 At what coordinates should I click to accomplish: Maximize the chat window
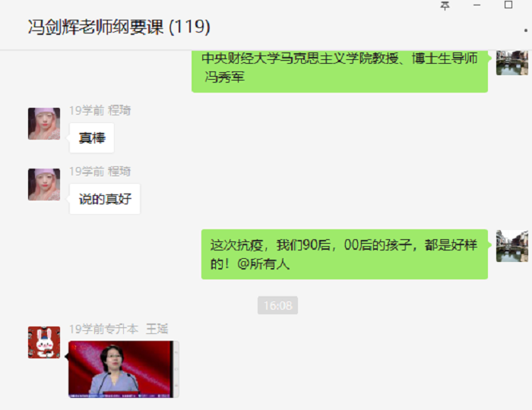tap(508, 5)
